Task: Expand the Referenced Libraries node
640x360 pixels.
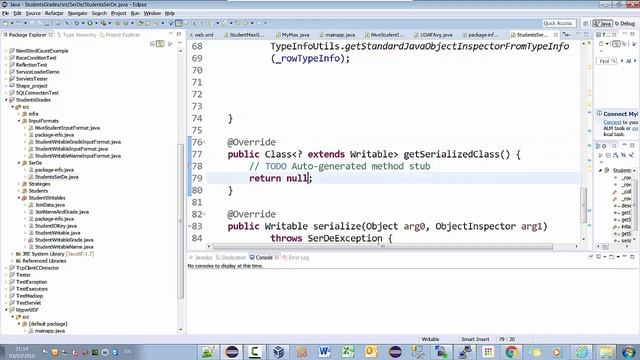Action: [13, 261]
